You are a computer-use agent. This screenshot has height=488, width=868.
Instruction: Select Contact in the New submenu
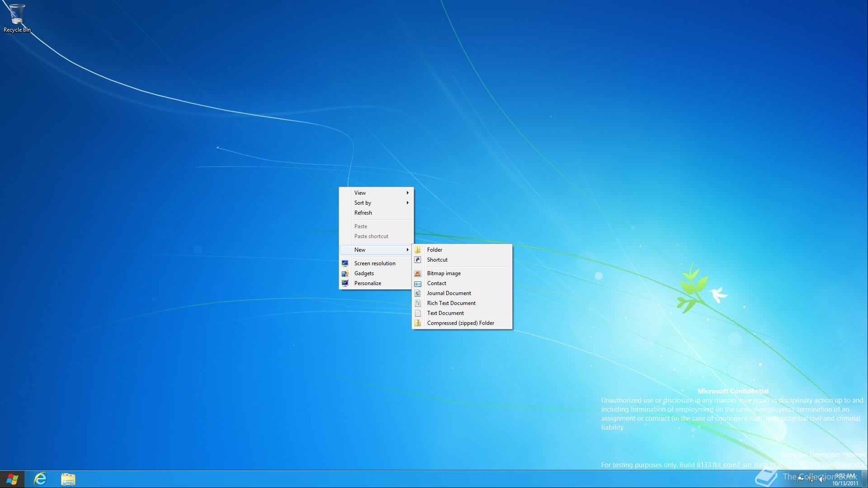point(462,283)
